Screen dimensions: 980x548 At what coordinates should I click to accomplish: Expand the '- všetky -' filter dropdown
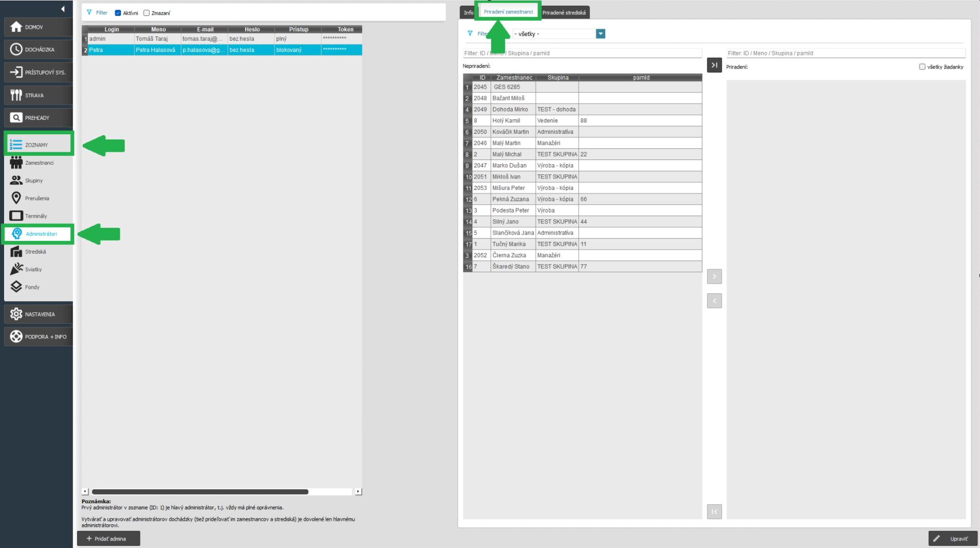(x=600, y=34)
